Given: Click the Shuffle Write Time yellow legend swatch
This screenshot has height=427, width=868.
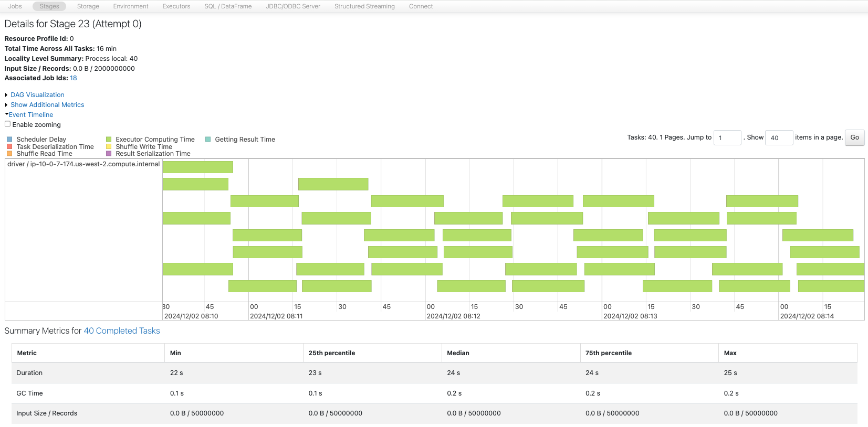Looking at the screenshot, I should click(x=109, y=147).
